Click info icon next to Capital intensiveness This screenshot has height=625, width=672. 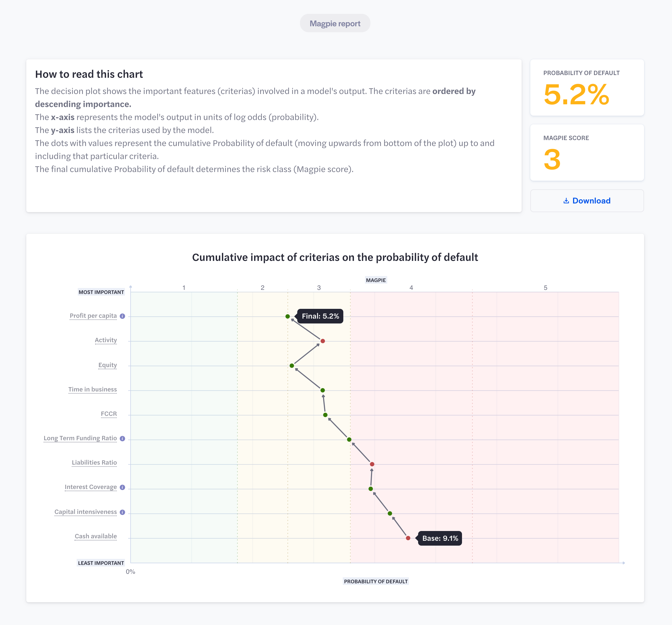tap(122, 512)
